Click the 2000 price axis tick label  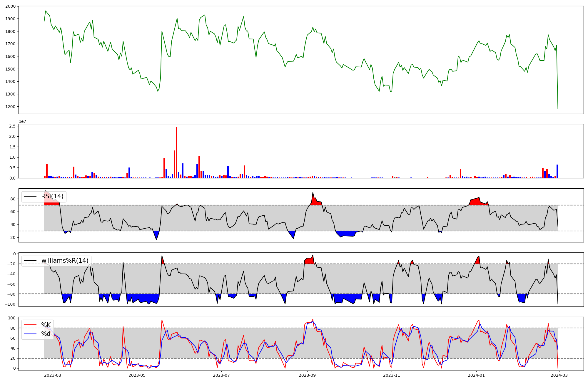(x=11, y=6)
